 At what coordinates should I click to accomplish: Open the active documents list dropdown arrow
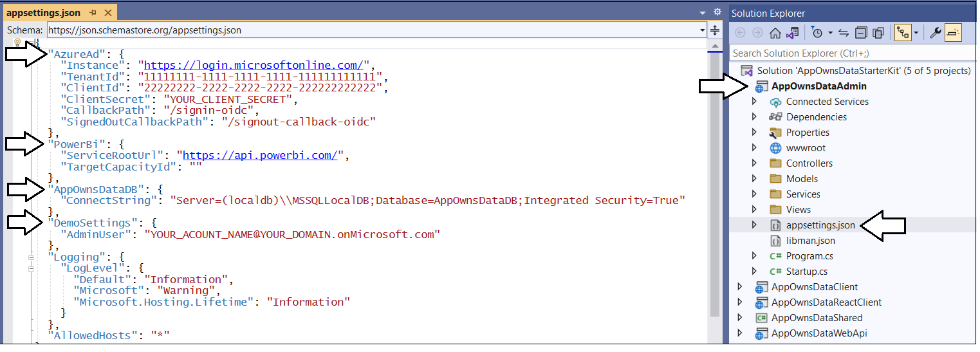click(x=703, y=12)
